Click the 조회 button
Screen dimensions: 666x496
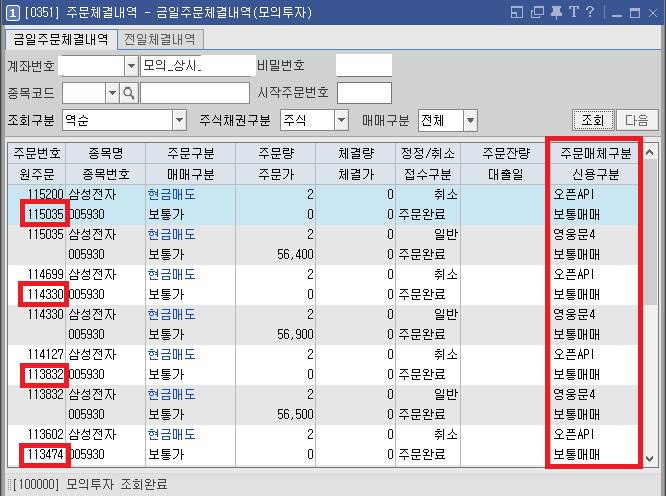[593, 120]
